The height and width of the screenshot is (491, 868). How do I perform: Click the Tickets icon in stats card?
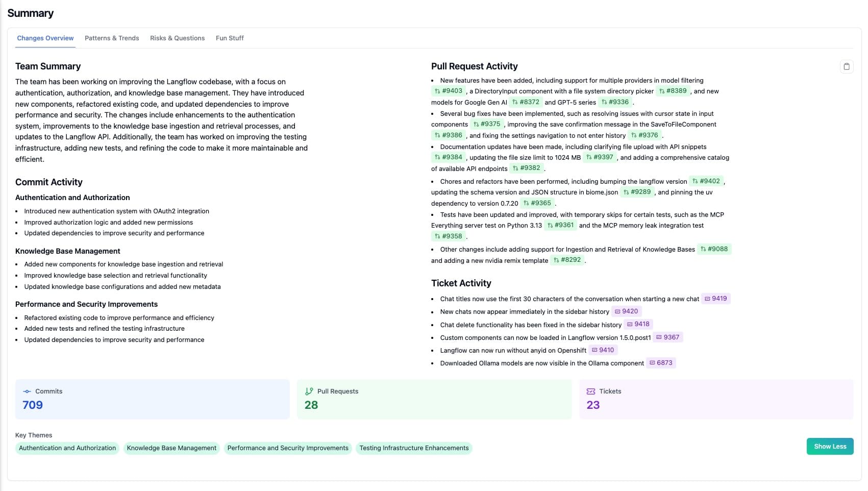click(x=591, y=391)
